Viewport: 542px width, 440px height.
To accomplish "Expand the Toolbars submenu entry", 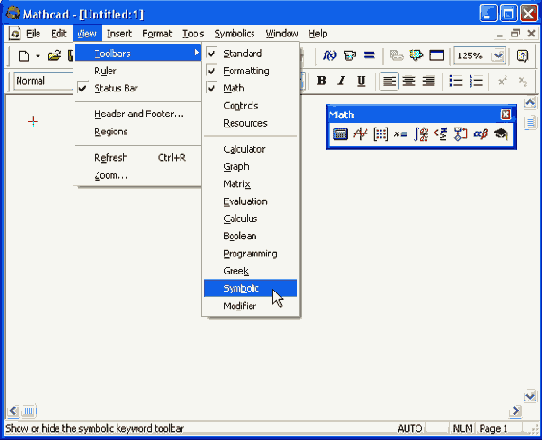I will (x=138, y=53).
